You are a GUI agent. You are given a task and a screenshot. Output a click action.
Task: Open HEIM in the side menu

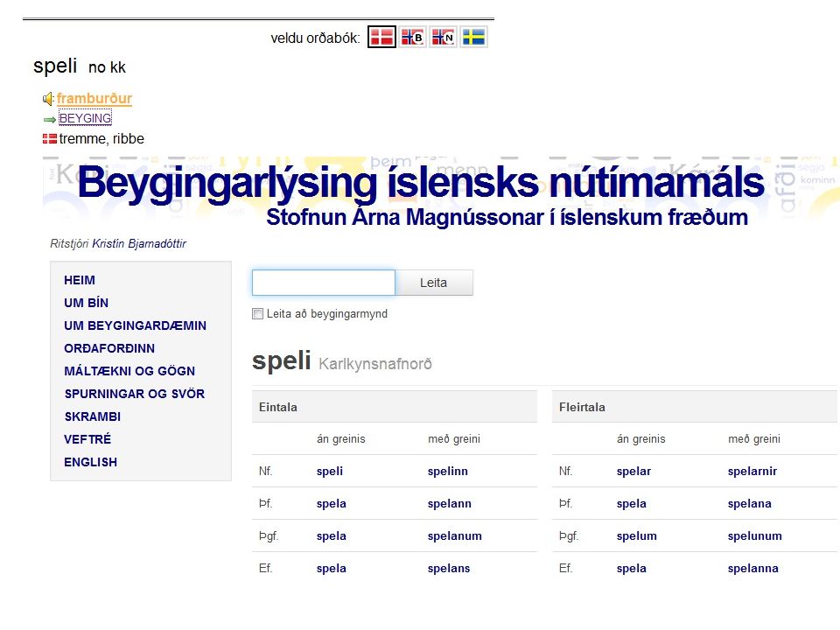pos(80,280)
